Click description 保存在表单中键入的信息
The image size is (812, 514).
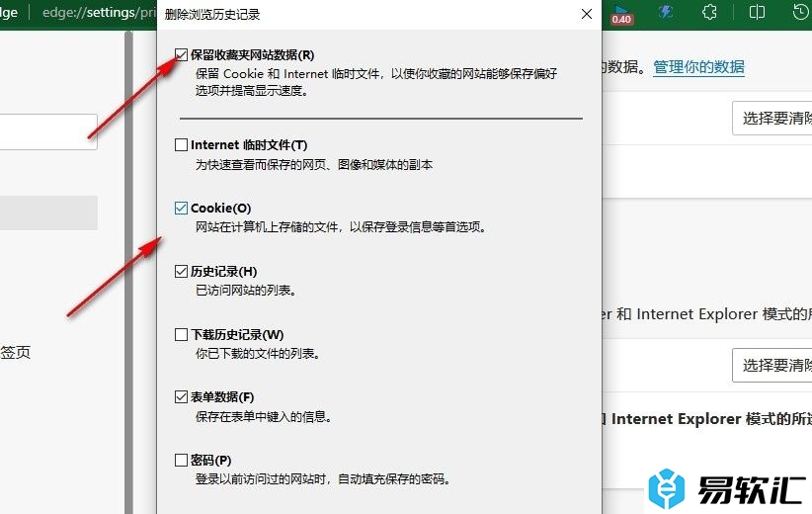click(263, 416)
